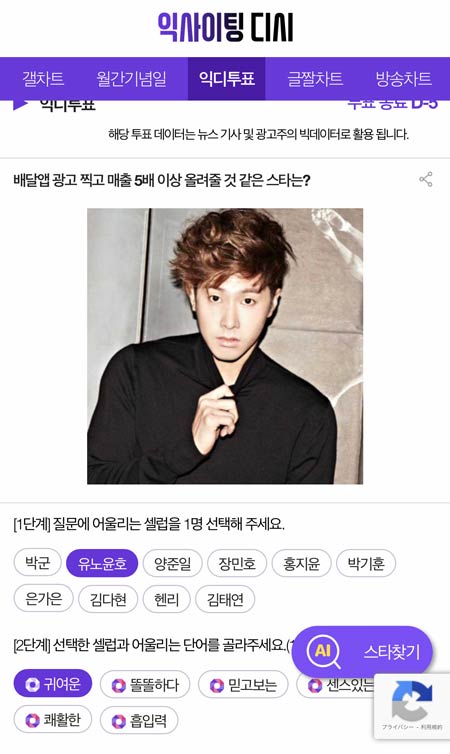The image size is (450, 754).
Task: Click the celebrity photo thumbnail
Action: [x=225, y=346]
